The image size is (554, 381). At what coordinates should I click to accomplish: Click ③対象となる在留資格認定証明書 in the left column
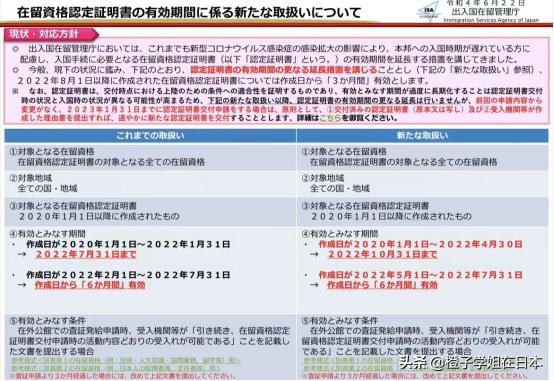[73, 206]
